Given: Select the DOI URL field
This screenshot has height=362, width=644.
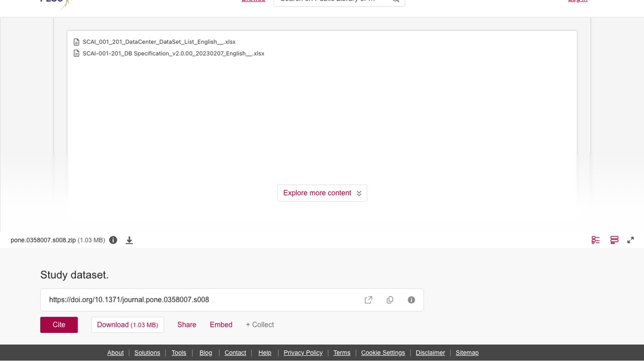Looking at the screenshot, I should (x=232, y=300).
